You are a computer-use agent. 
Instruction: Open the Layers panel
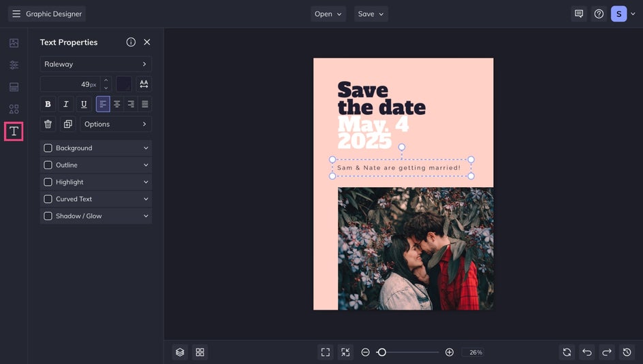pos(180,352)
